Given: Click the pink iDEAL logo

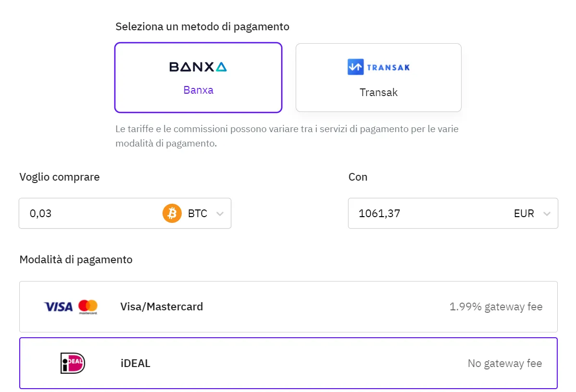Looking at the screenshot, I should point(73,363).
